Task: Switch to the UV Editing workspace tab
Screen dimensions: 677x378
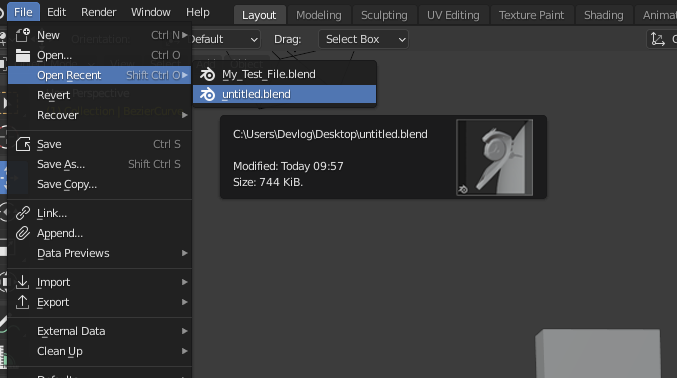Action: (453, 15)
